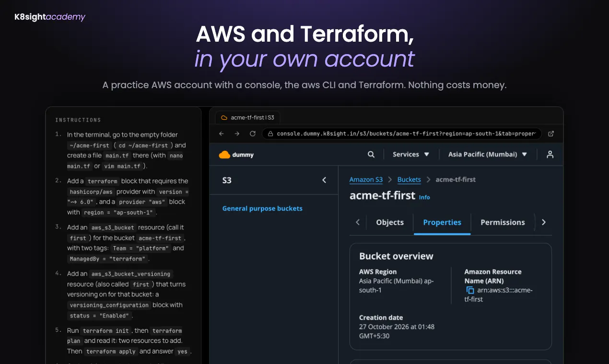
Task: Open the user account icon
Action: 550,155
